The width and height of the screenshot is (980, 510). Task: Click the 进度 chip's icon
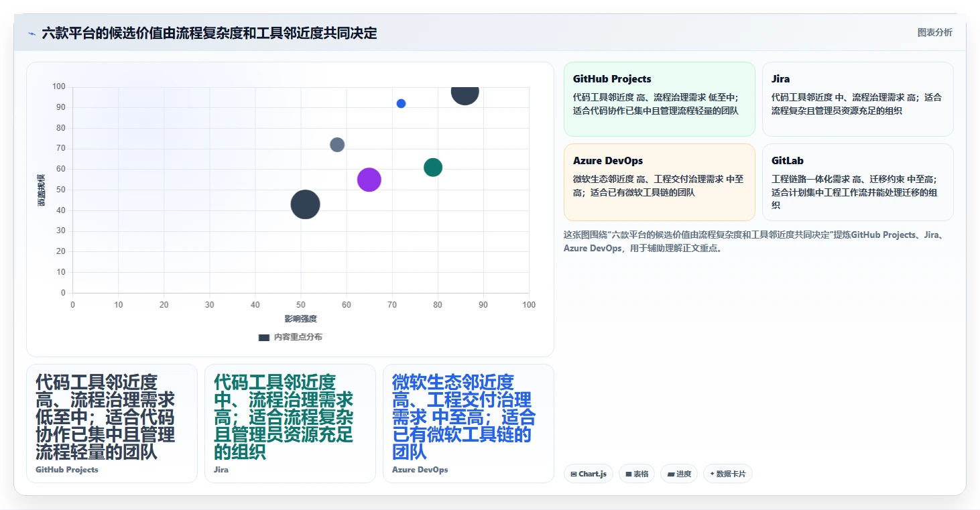(x=670, y=474)
